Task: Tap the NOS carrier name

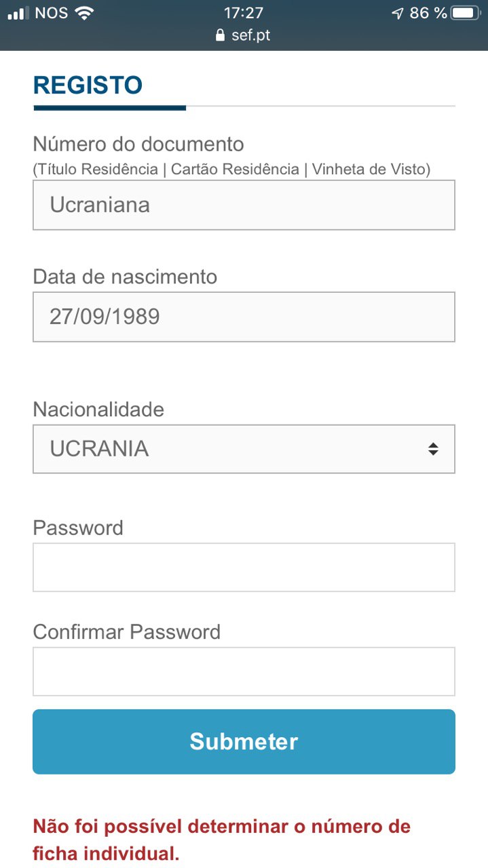Action: (x=51, y=13)
